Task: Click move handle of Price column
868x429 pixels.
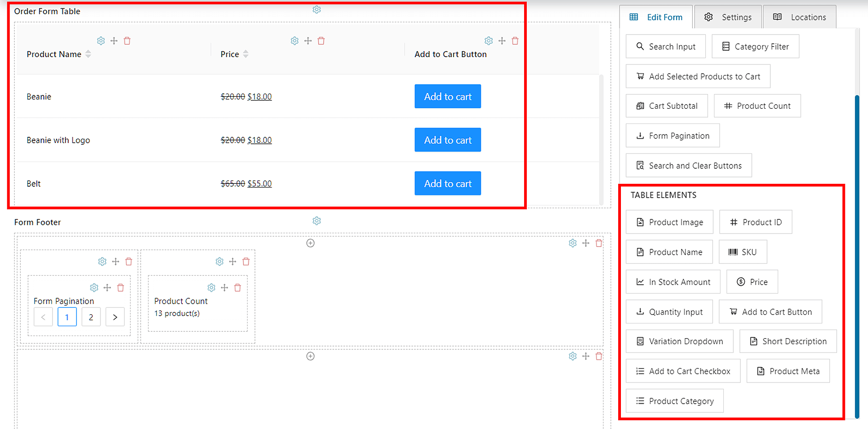Action: [x=308, y=41]
